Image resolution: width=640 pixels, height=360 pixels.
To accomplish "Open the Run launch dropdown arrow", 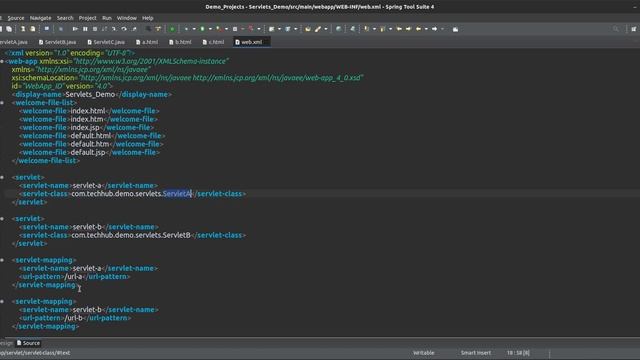I will tap(210, 29).
